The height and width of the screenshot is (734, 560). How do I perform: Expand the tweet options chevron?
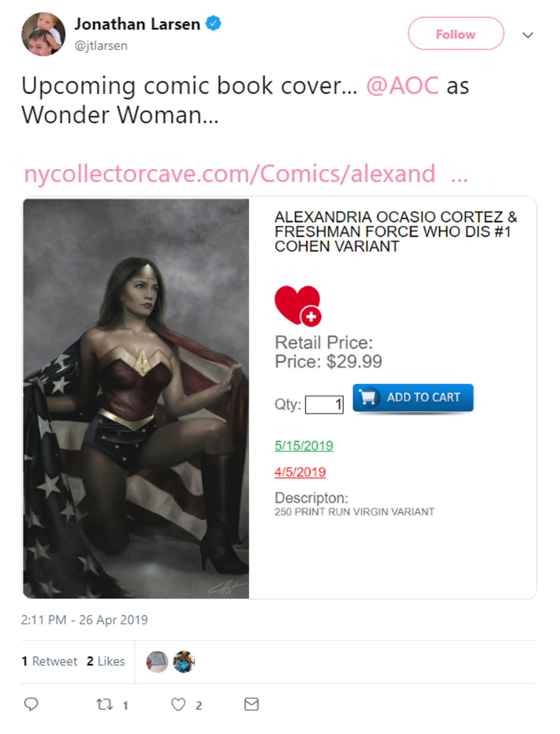(527, 35)
